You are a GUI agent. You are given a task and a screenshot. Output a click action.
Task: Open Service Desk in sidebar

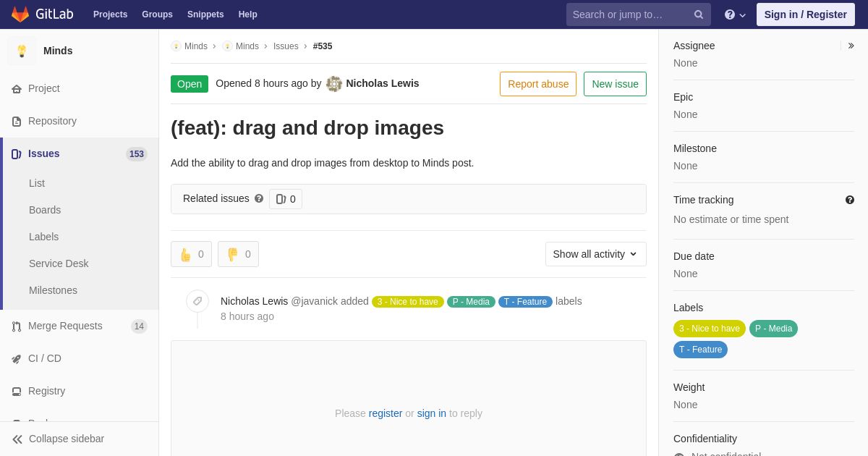59,263
